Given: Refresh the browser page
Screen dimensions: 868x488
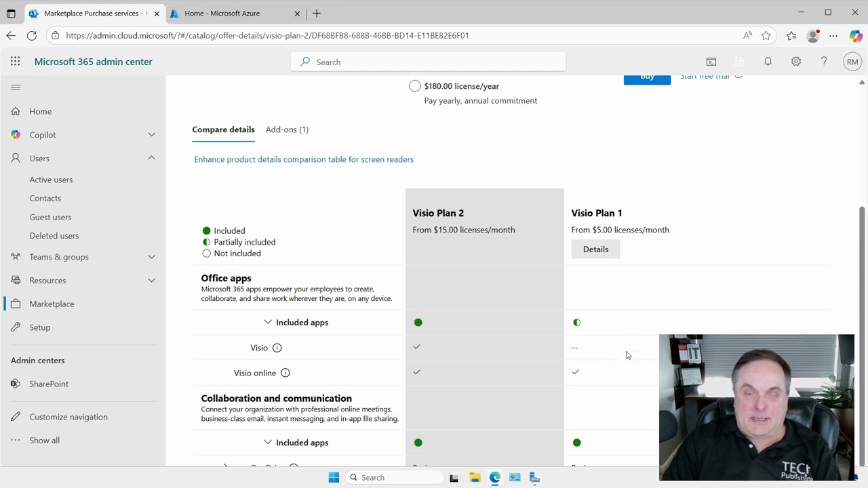Looking at the screenshot, I should [32, 35].
